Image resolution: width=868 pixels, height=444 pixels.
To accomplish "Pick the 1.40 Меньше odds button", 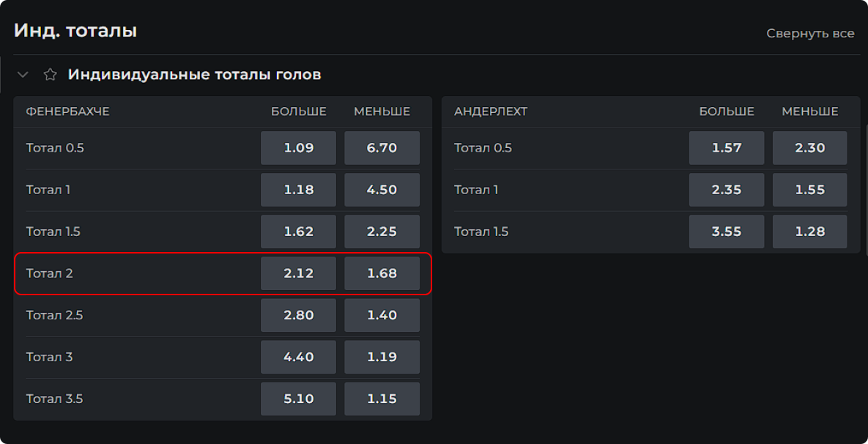I will pos(382,315).
